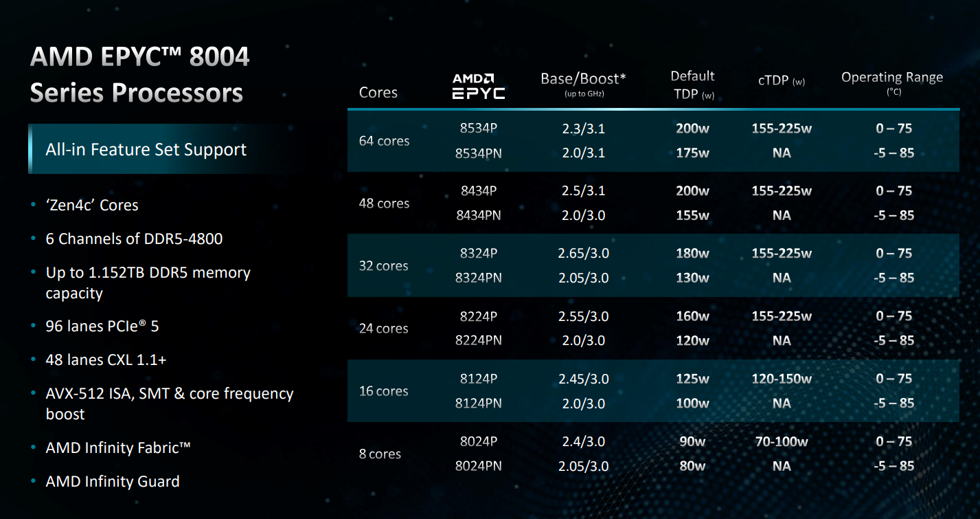Select the Default TDP column header

pyautogui.click(x=692, y=85)
